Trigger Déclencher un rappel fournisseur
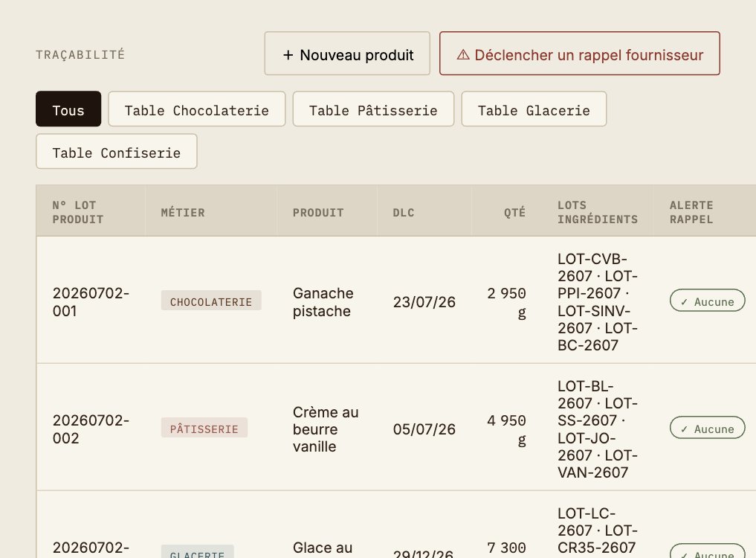 (x=580, y=54)
